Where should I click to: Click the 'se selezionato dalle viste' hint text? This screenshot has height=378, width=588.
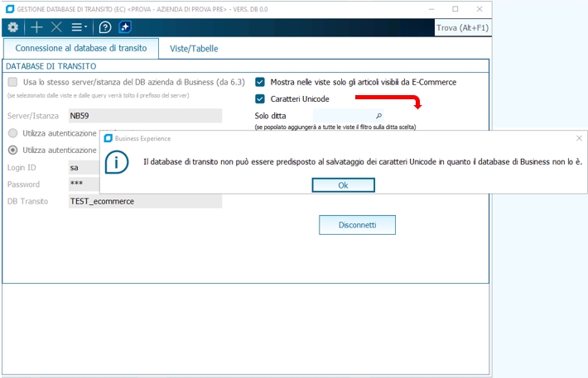tap(98, 95)
